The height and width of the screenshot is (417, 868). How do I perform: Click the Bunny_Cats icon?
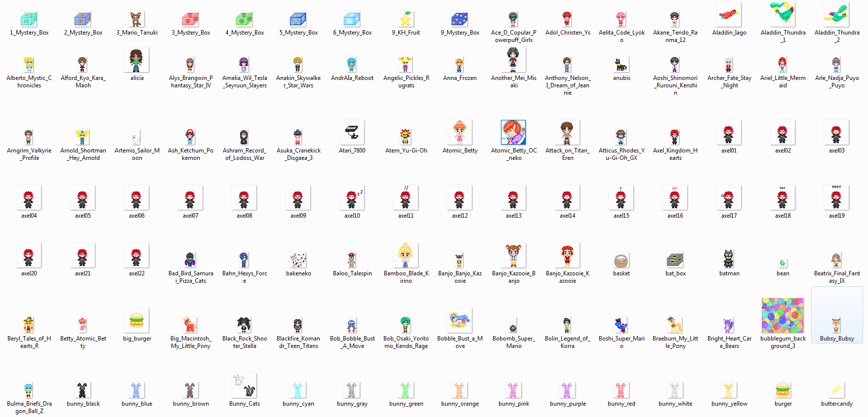click(x=244, y=385)
